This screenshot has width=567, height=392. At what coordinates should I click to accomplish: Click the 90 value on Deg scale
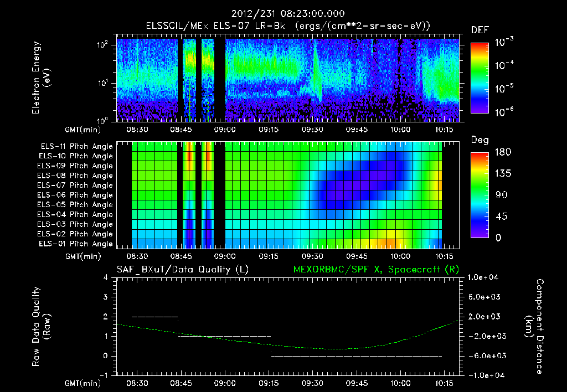tap(501, 195)
